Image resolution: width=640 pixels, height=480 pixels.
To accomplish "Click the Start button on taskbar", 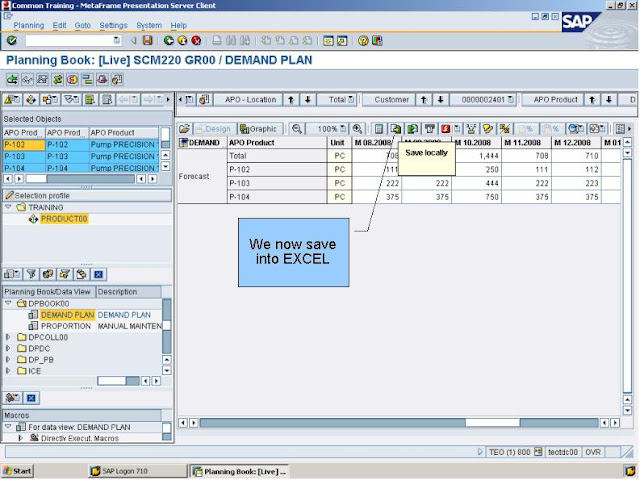I will coord(18,471).
